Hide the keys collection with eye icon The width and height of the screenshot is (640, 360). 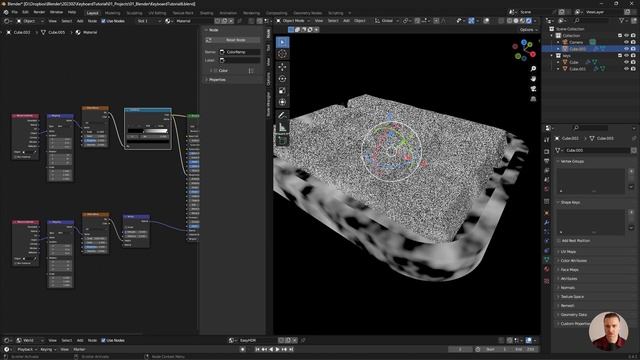[627, 56]
